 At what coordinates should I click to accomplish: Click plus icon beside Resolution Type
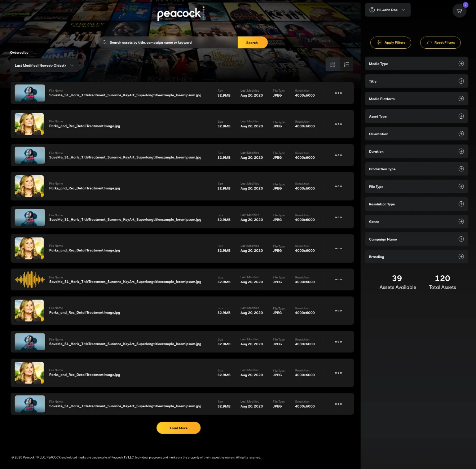tap(461, 204)
